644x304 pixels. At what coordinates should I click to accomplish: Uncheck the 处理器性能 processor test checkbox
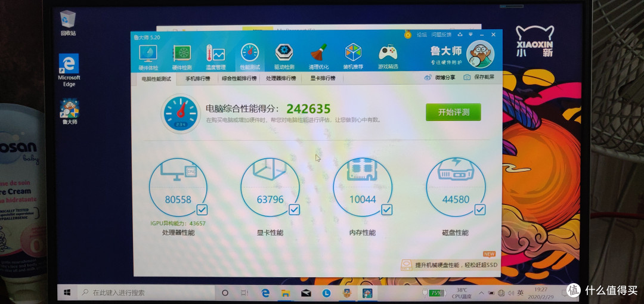202,209
